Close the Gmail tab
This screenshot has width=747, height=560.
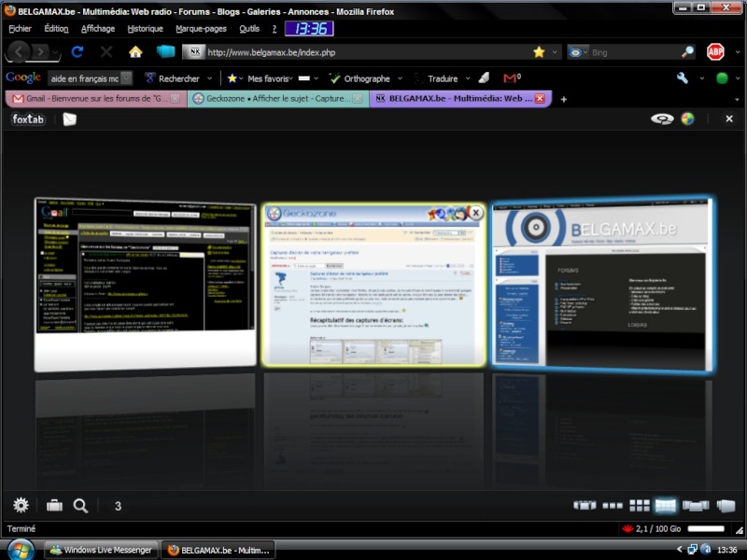pos(176,99)
